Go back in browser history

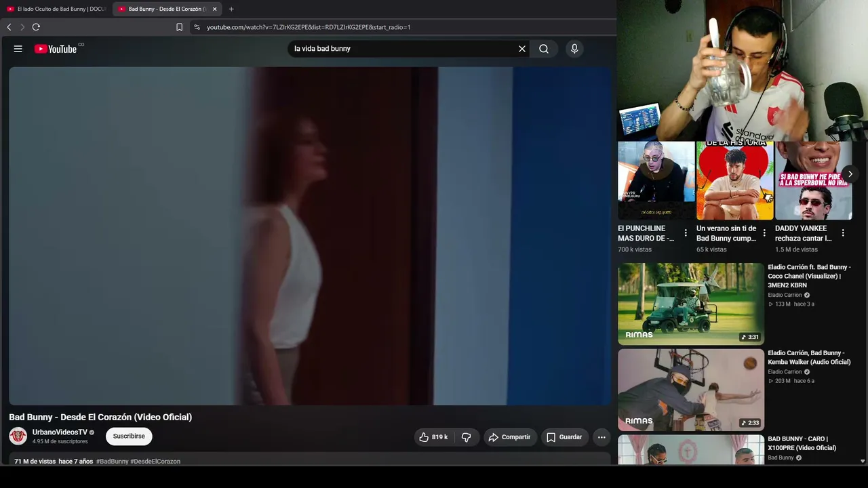[x=9, y=27]
